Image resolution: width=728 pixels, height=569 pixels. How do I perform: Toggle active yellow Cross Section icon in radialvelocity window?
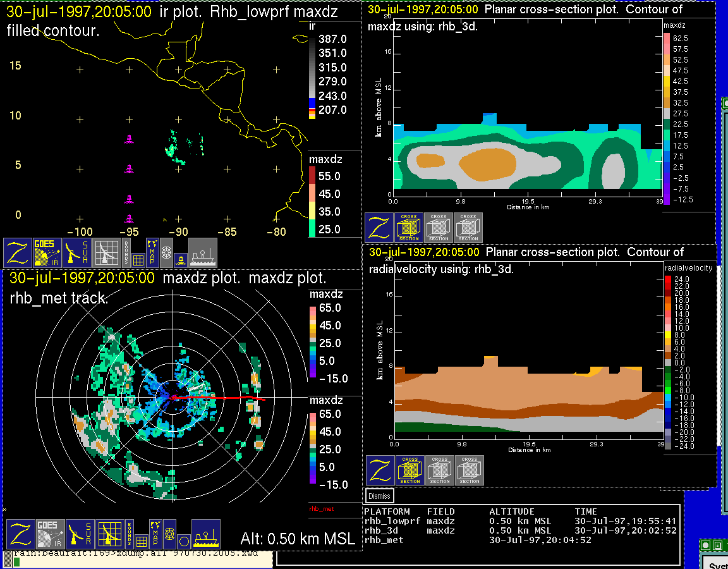409,470
